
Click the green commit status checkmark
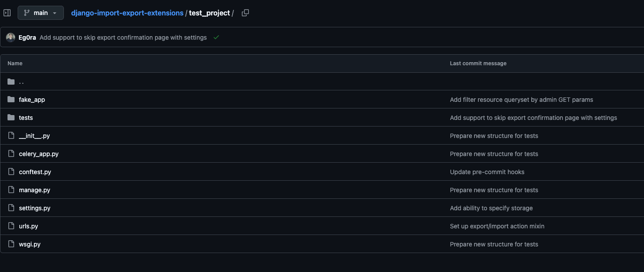click(216, 37)
